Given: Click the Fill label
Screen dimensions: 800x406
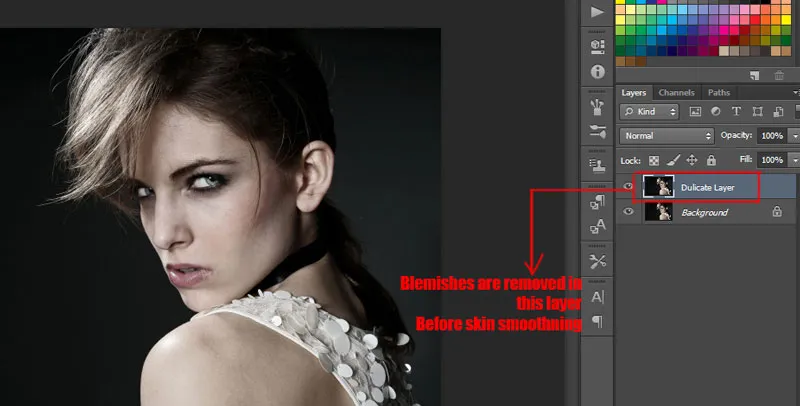Looking at the screenshot, I should tap(746, 159).
